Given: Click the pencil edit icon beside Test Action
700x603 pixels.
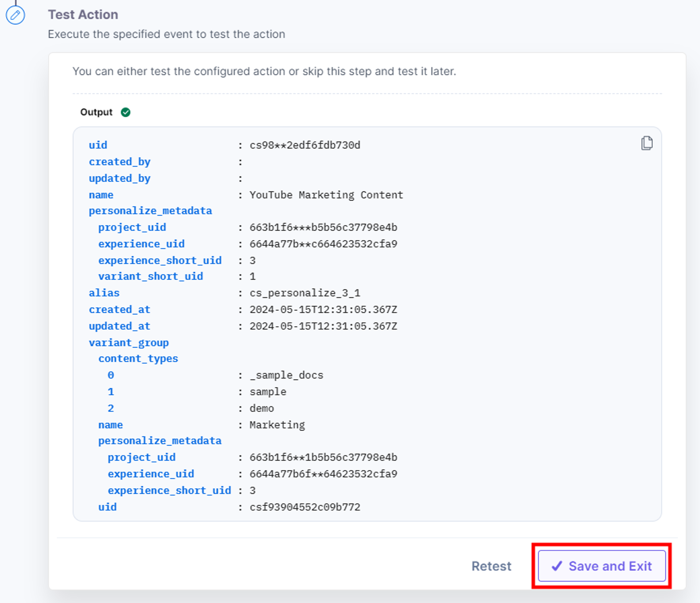Looking at the screenshot, I should [15, 15].
